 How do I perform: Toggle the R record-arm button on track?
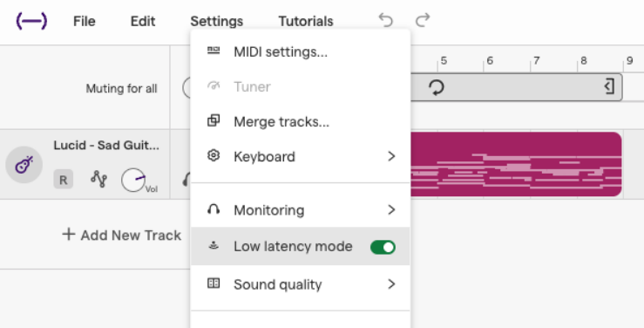64,180
